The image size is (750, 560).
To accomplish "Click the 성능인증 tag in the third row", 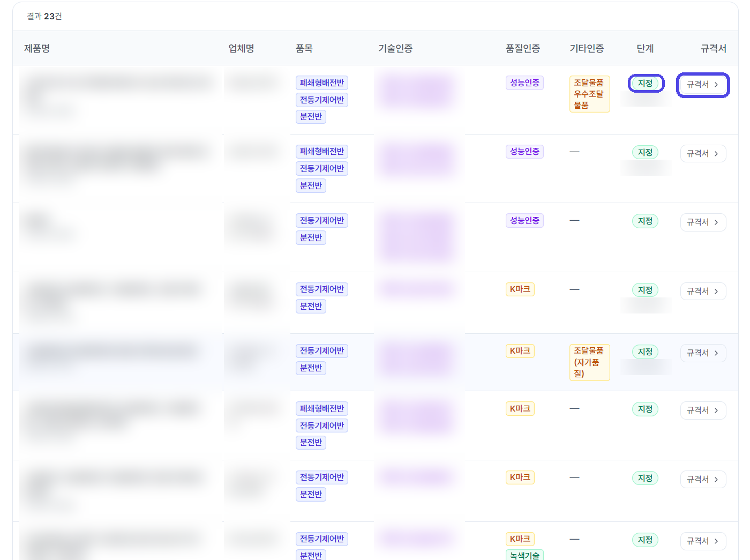I will (524, 221).
